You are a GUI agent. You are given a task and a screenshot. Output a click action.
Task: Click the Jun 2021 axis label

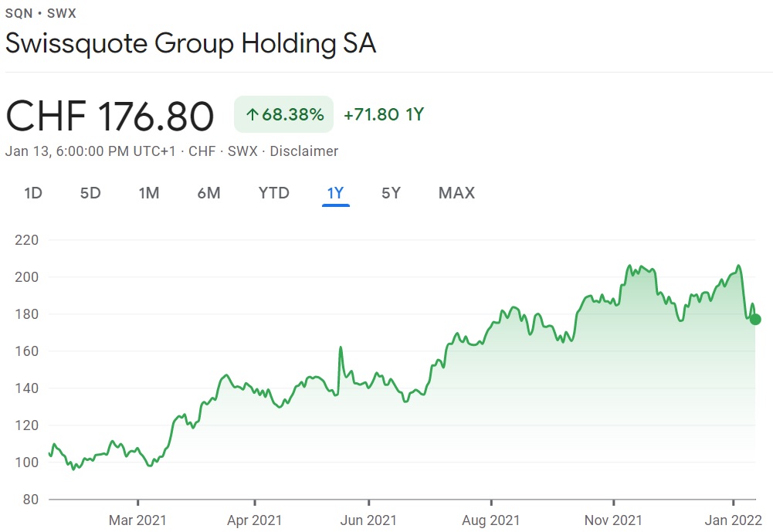[x=369, y=520]
